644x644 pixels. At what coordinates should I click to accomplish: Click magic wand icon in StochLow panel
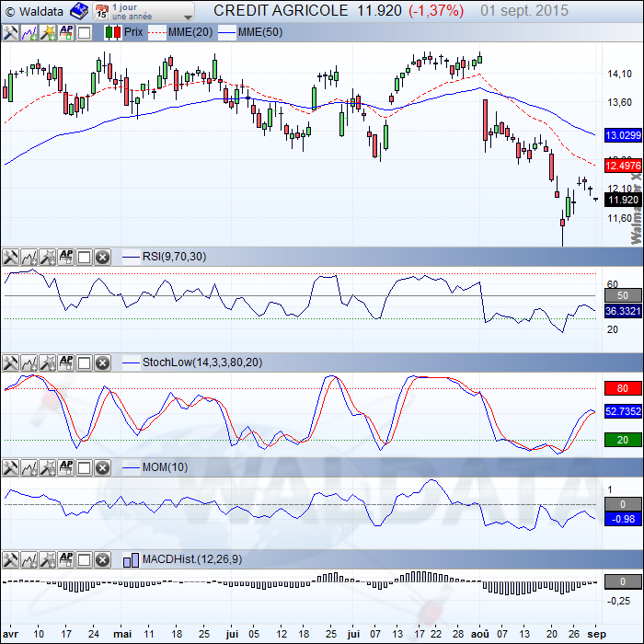tap(47, 362)
